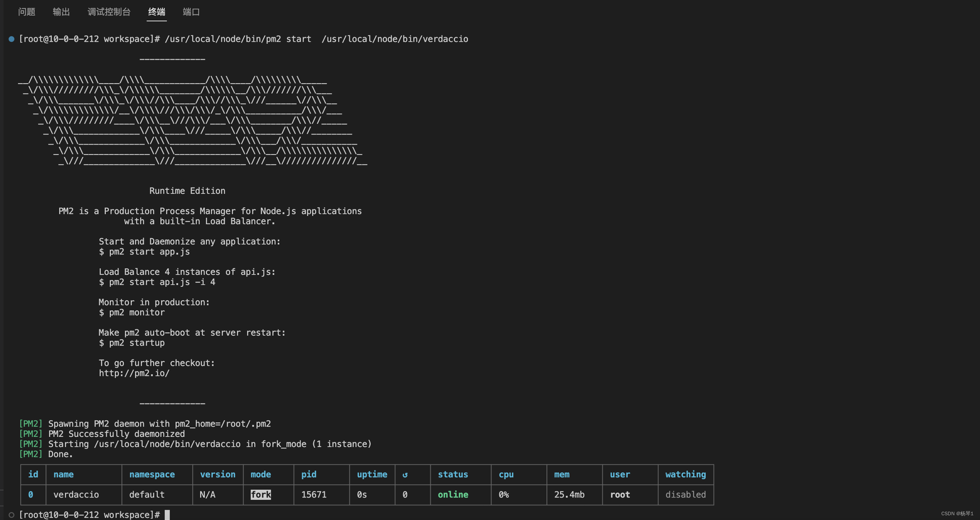
Task: Click the /usr/local/node/bin/verdaccio path in command
Action: pos(394,39)
